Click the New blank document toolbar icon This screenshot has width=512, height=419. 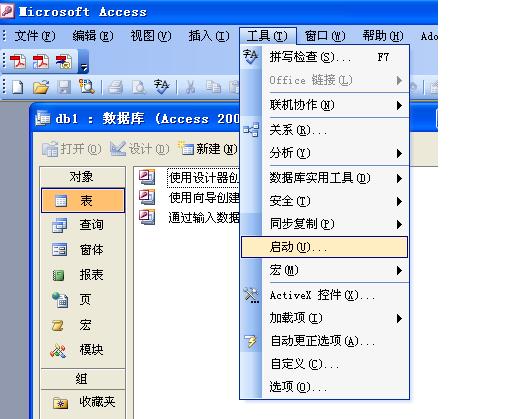point(17,87)
